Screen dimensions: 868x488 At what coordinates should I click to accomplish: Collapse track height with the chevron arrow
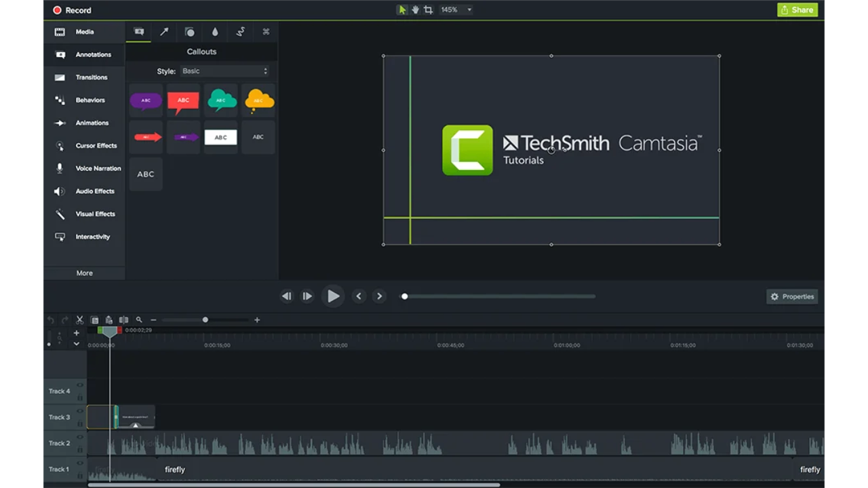point(77,344)
